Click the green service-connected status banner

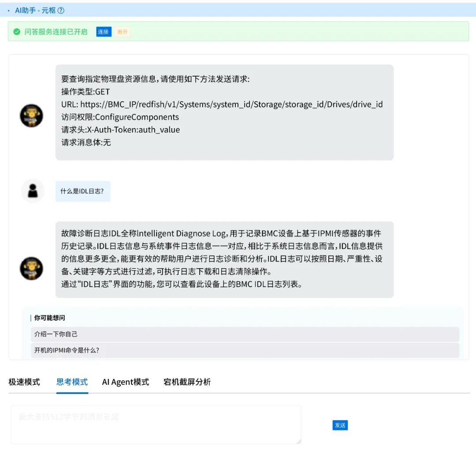238,32
